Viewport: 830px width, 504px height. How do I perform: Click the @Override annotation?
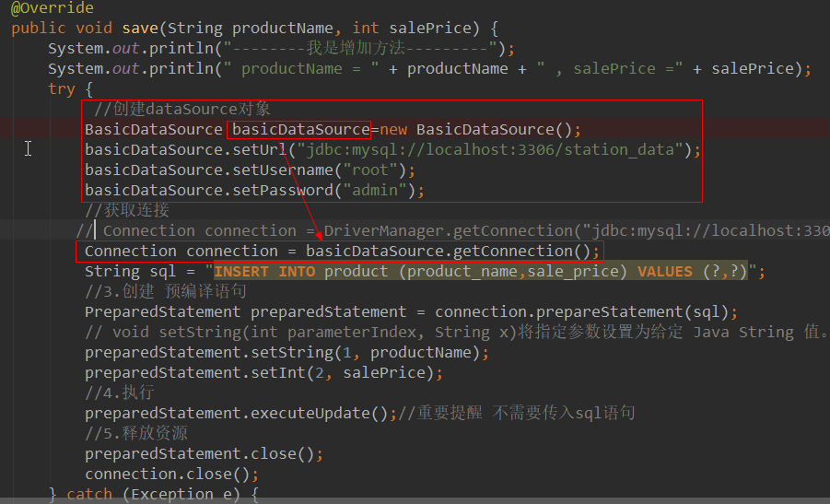point(53,8)
